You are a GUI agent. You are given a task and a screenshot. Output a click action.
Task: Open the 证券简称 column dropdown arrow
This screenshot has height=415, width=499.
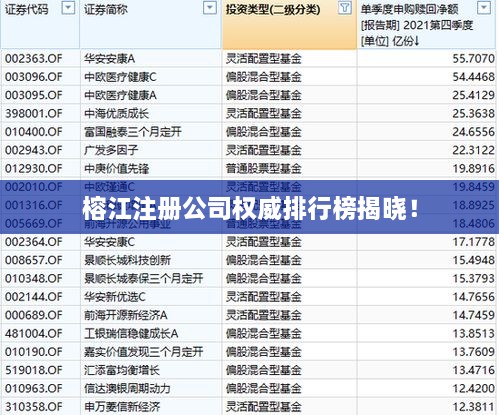pyautogui.click(x=210, y=8)
